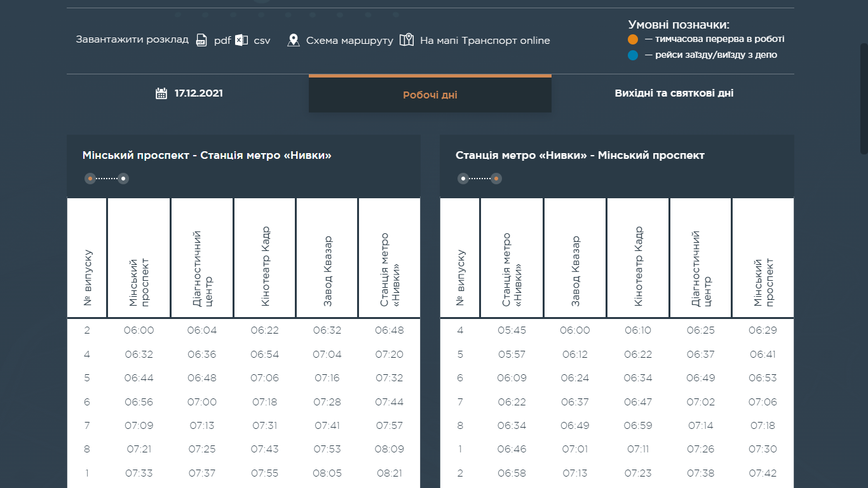The image size is (868, 488).
Task: Click blue legend dot for depot trips
Action: 632,55
